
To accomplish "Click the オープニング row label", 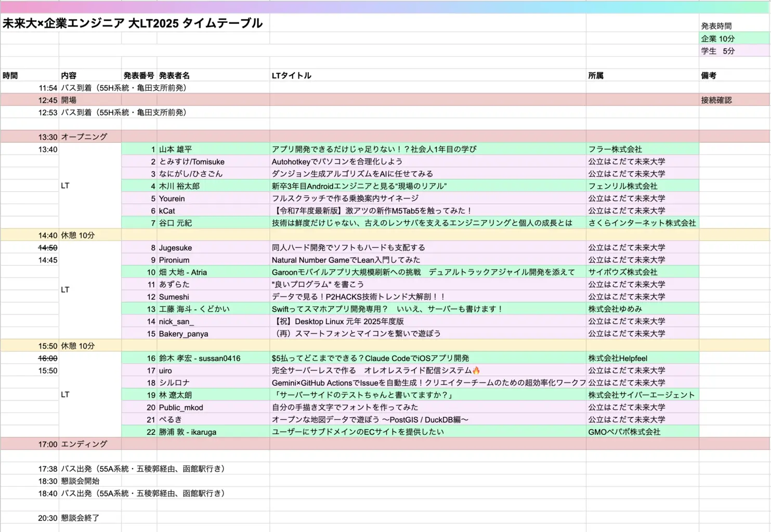I will [84, 137].
